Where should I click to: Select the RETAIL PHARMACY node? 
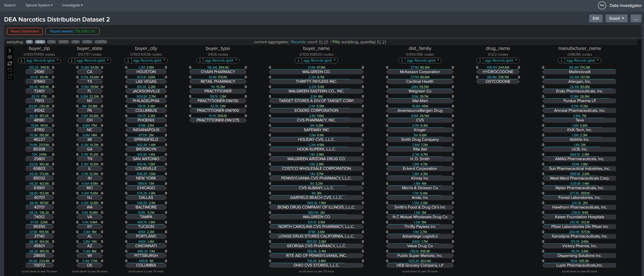tap(218, 82)
